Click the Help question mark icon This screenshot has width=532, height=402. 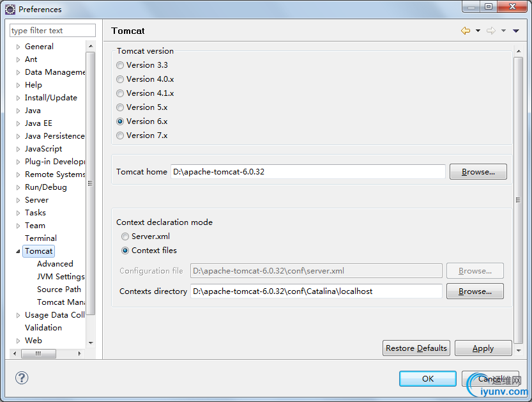tap(22, 378)
